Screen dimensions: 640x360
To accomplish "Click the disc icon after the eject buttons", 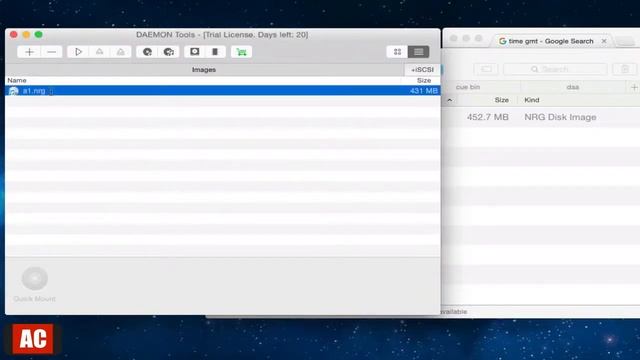I will tap(147, 52).
